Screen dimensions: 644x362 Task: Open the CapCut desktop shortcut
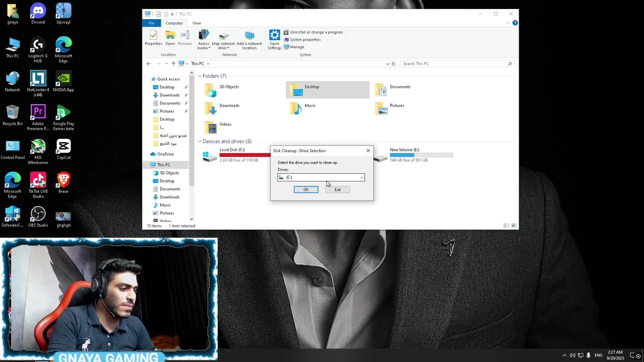(63, 149)
